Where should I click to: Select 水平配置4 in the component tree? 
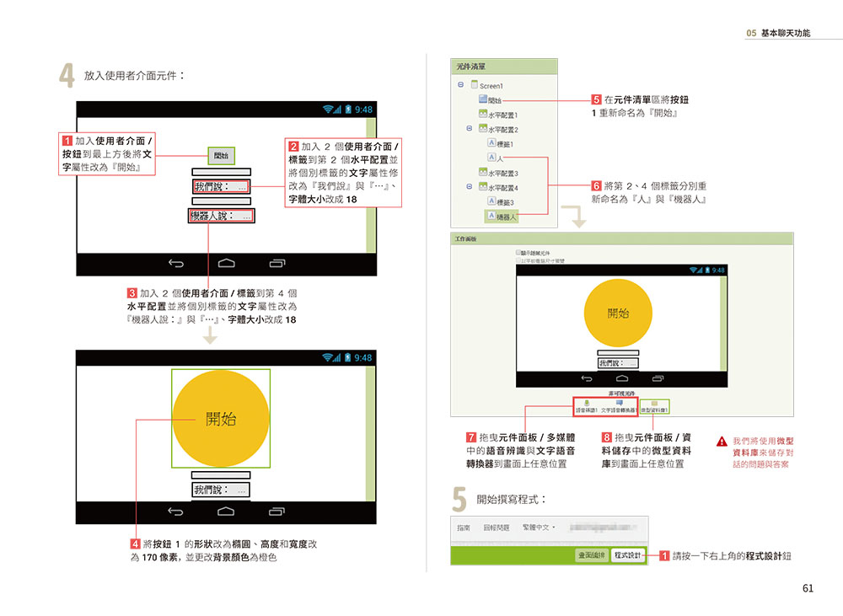[x=502, y=188]
